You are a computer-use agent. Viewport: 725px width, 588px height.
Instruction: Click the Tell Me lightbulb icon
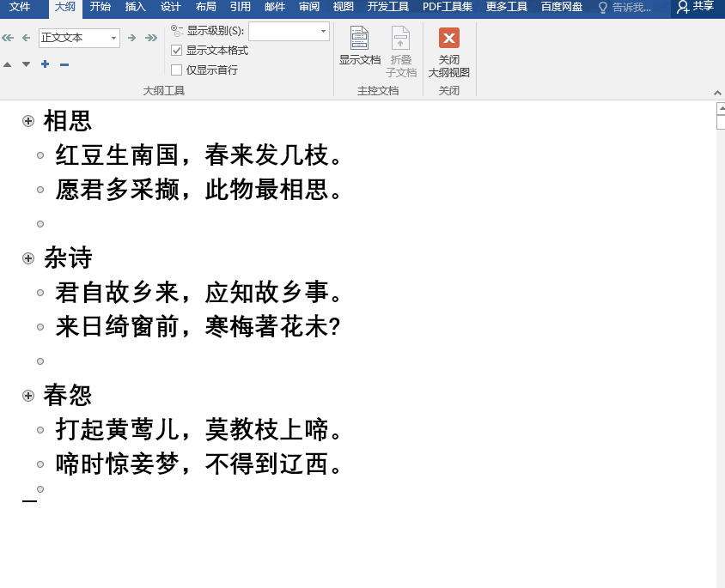(602, 8)
